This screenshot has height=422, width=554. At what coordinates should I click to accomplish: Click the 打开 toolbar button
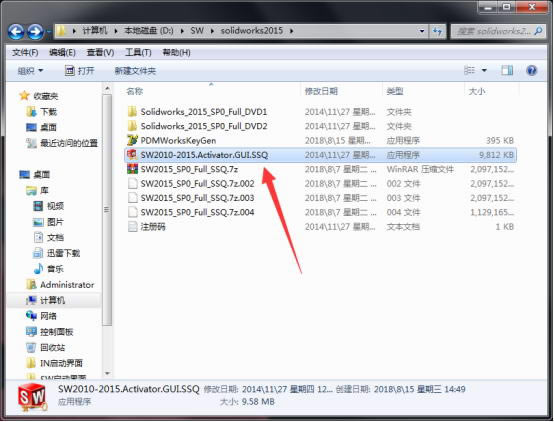point(80,71)
